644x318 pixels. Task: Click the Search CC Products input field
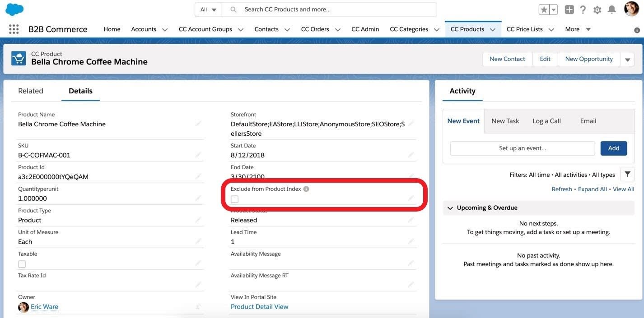330,9
